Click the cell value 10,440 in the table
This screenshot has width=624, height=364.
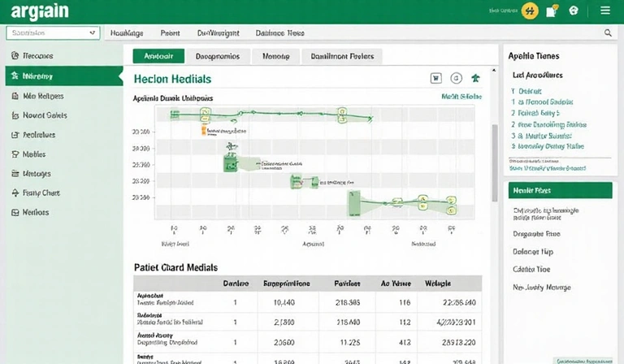click(x=284, y=303)
